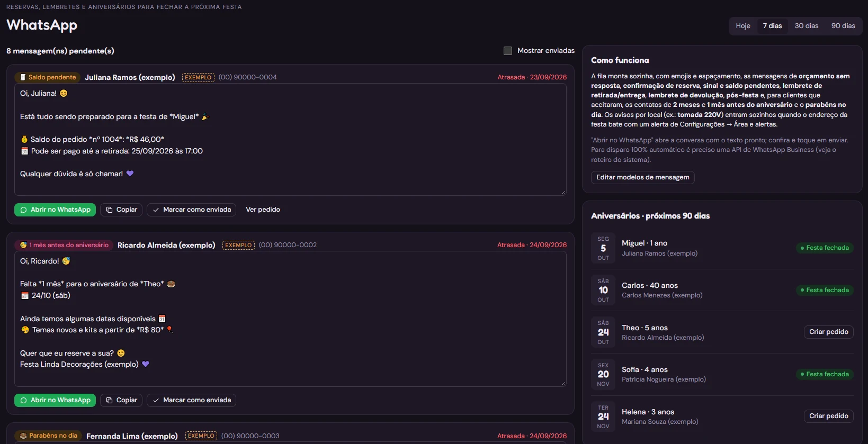
Task: Create order for Helena's birthday
Action: 828,416
